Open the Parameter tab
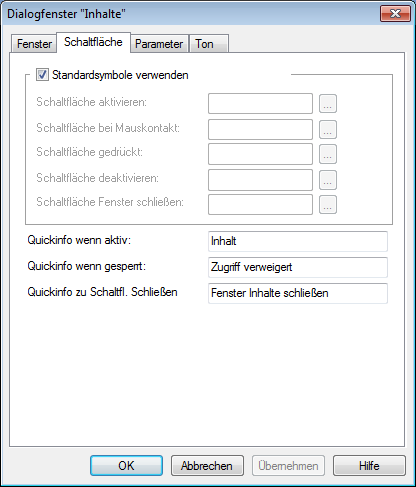The height and width of the screenshot is (487, 416). [x=159, y=44]
